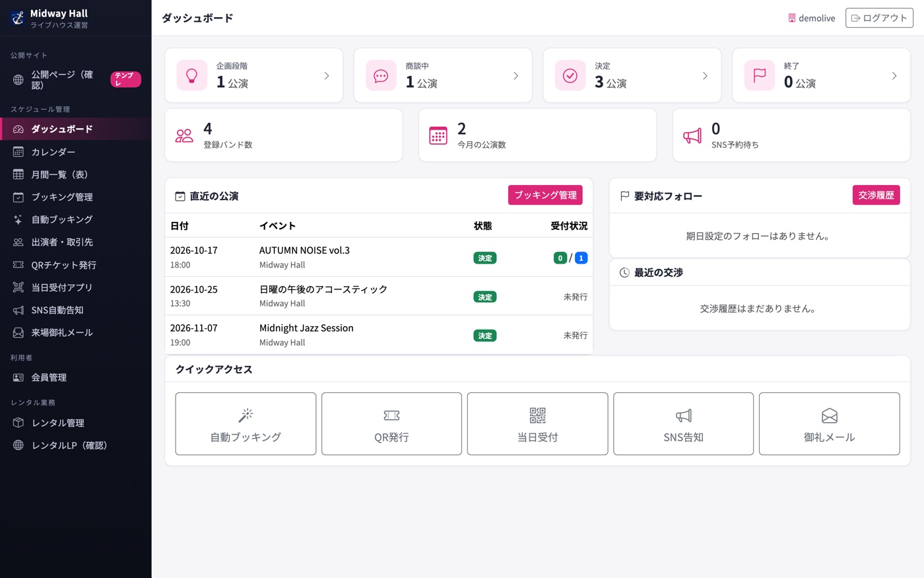Go to 月間一覧（表） in sidebar
924x578 pixels.
coord(76,174)
